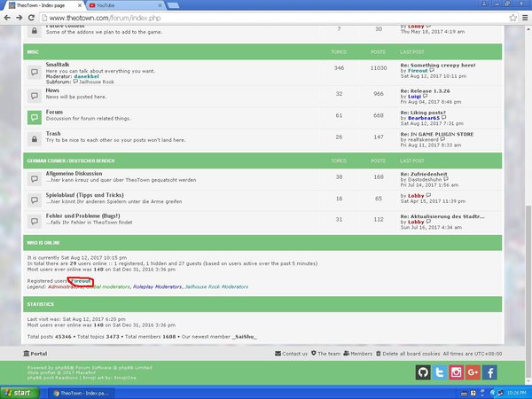532x399 pixels.
Task: Click the Windows start button
Action: coord(20,393)
